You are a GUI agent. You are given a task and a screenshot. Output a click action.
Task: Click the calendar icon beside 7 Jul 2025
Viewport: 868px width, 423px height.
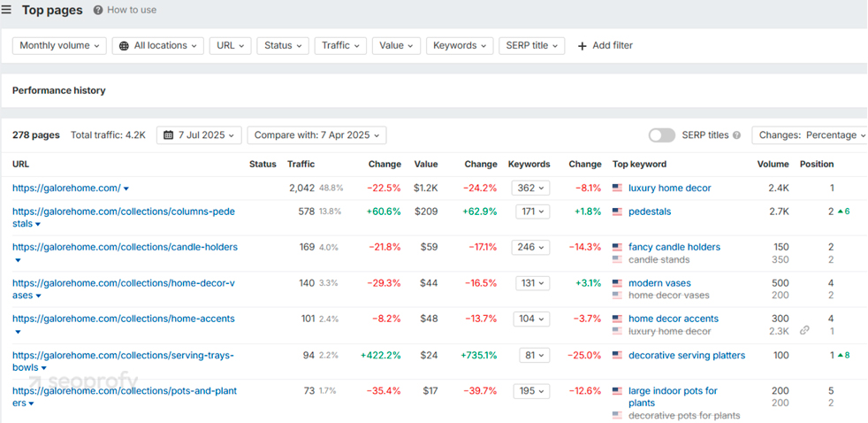pos(169,135)
